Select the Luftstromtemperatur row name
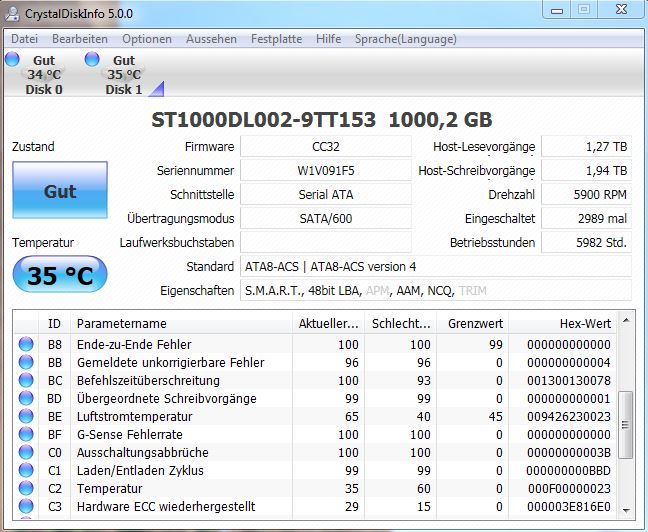The width and height of the screenshot is (648, 532). point(134,416)
